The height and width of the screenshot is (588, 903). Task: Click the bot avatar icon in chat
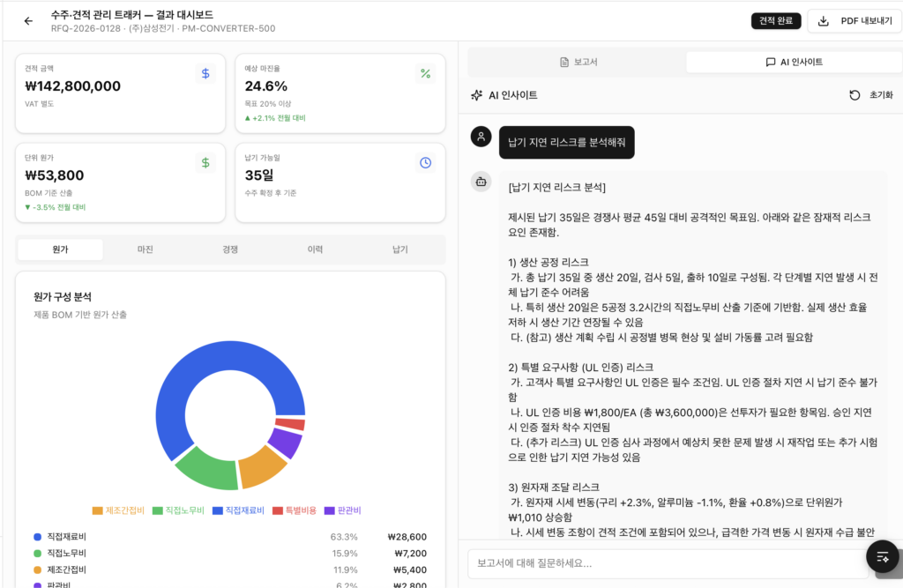point(481,182)
